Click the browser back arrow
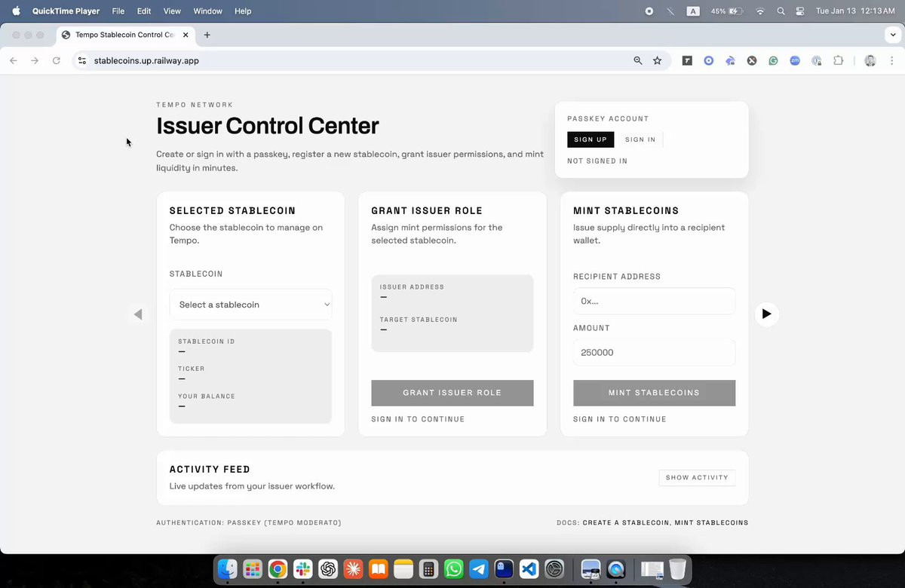The width and height of the screenshot is (905, 588). (13, 60)
